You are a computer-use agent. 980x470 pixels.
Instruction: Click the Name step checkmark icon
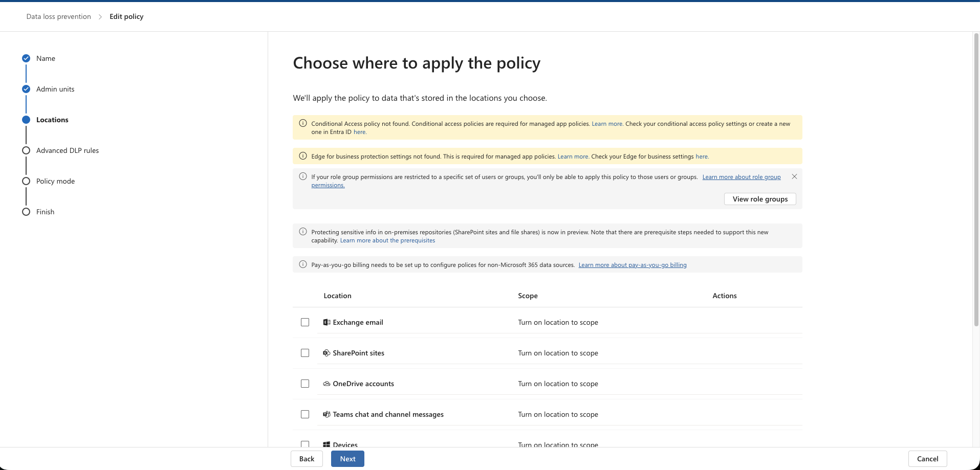[x=26, y=58]
